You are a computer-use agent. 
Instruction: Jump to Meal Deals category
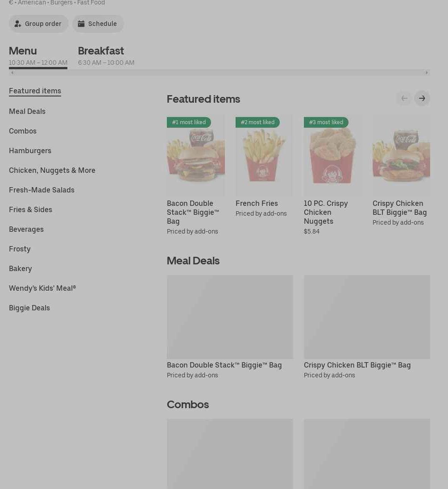click(x=27, y=111)
